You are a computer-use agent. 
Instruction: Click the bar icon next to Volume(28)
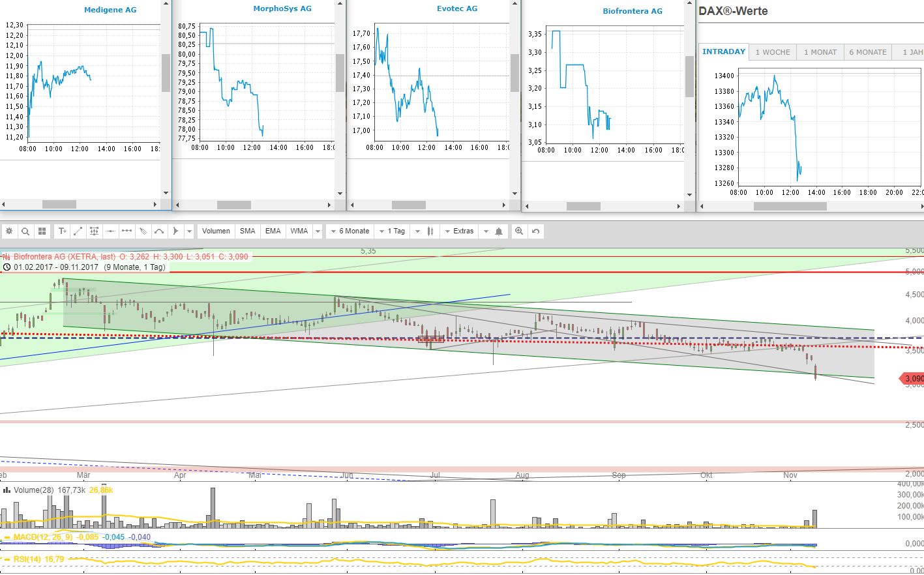click(7, 490)
